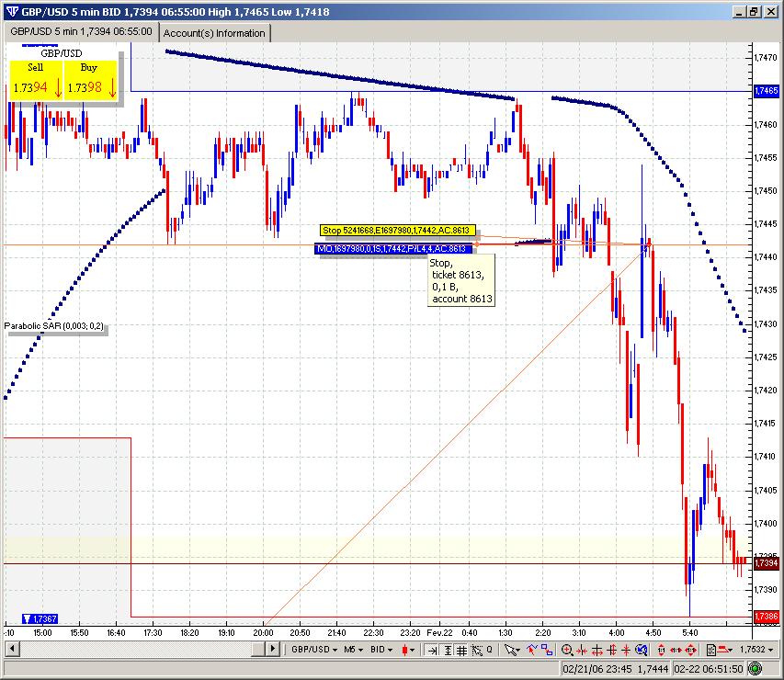Screen dimensions: 784x680
Task: Click the yellow Sell 1.7394 button
Action: point(36,80)
